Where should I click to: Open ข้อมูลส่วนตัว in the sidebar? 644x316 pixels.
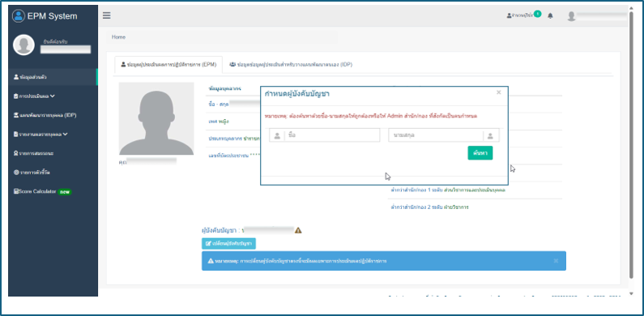coord(53,77)
